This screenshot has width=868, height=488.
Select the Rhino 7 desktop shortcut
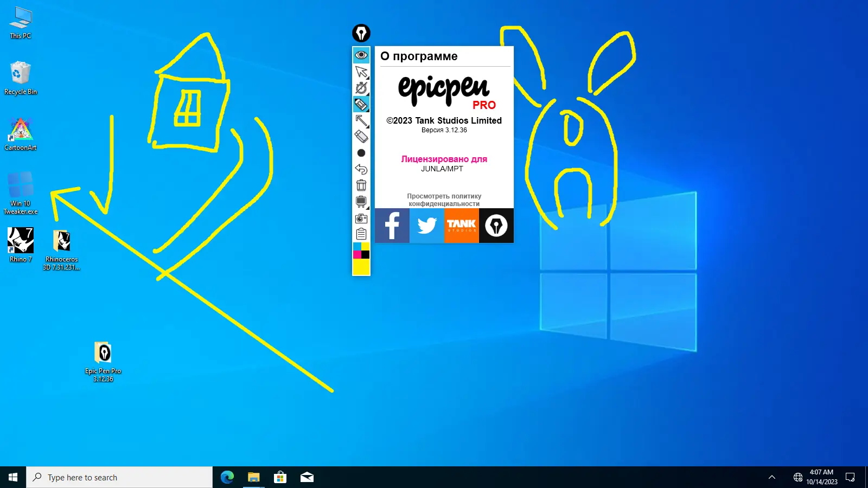coord(21,245)
